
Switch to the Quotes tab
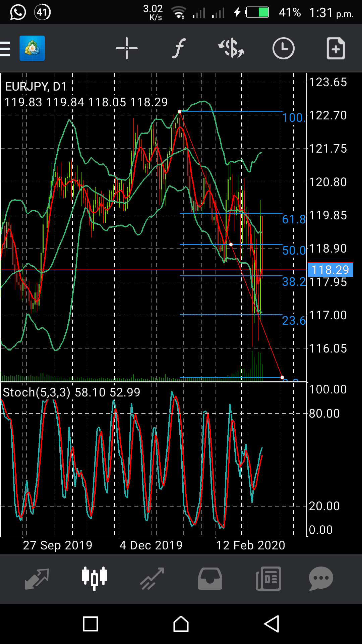[37, 579]
